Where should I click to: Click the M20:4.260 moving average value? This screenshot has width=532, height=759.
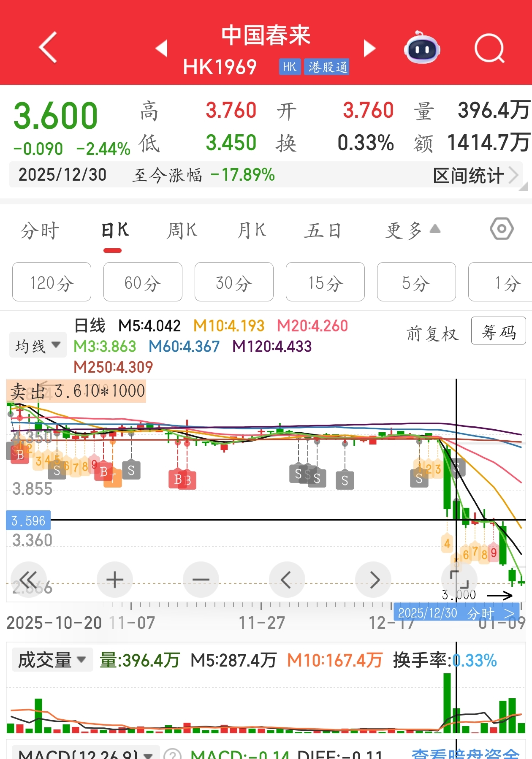pyautogui.click(x=312, y=325)
